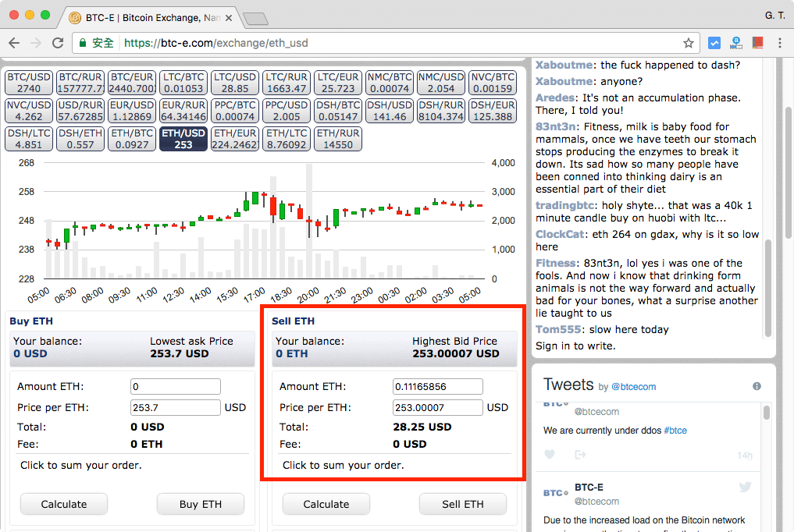Screen dimensions: 794x532
Task: Click the red book extension icon
Action: pyautogui.click(x=757, y=43)
